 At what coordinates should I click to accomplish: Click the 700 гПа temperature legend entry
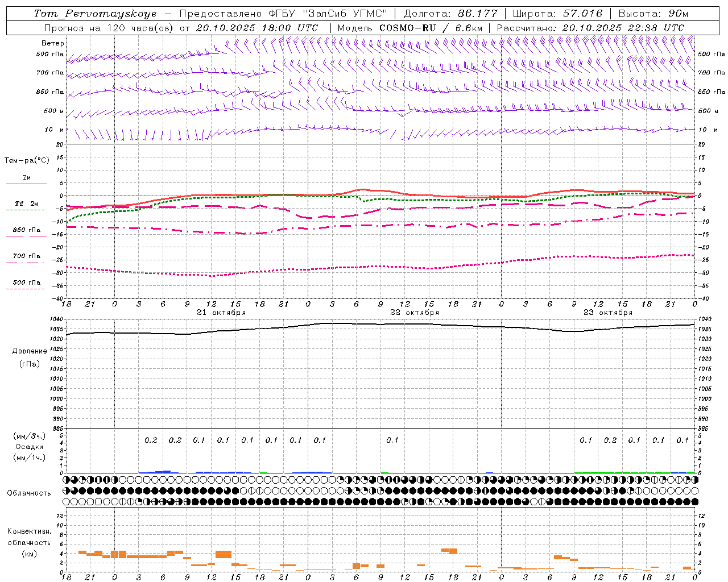pos(27,256)
